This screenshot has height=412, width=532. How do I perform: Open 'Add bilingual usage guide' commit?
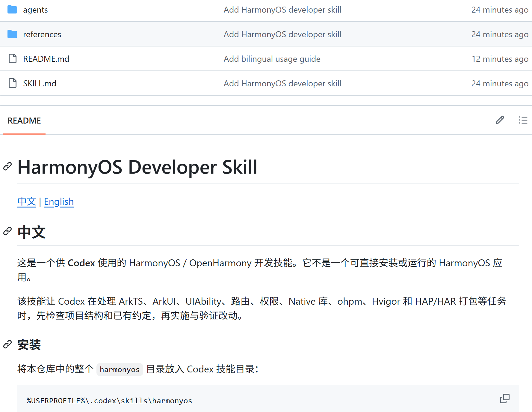pyautogui.click(x=272, y=59)
